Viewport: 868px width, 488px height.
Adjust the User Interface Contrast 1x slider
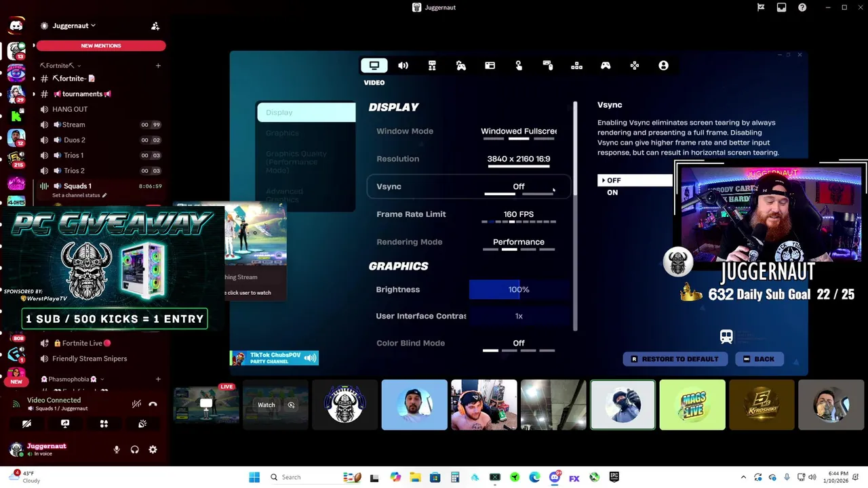coord(519,316)
